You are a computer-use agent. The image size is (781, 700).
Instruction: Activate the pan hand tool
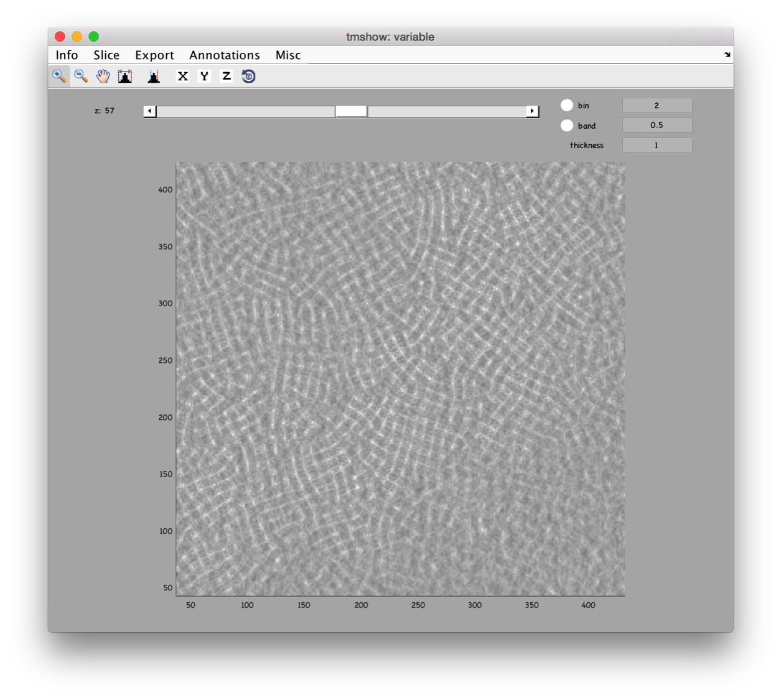pos(103,77)
